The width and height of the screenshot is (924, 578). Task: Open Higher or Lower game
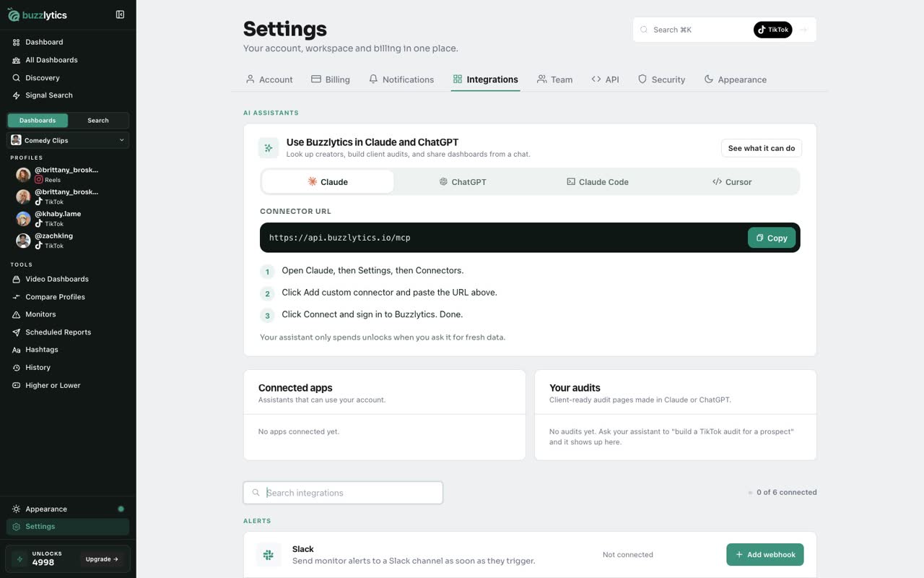pos(68,385)
